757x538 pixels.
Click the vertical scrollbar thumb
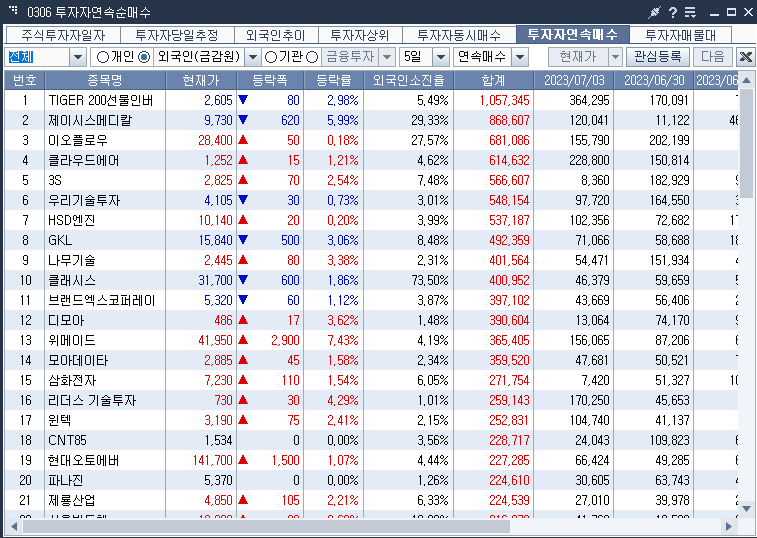point(746,143)
